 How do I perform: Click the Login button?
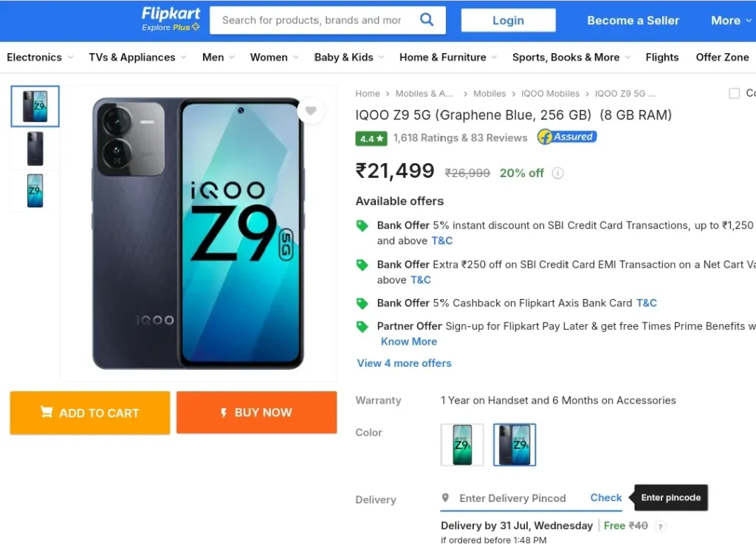click(x=508, y=20)
